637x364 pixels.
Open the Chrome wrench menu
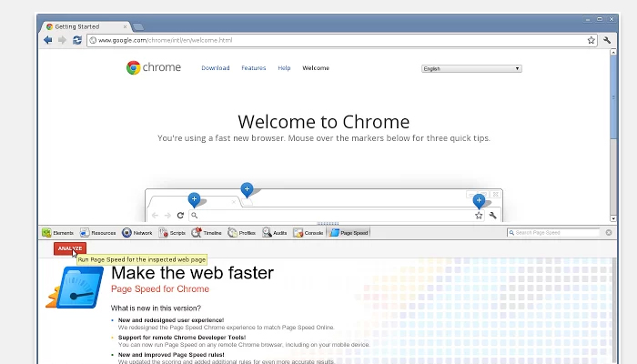(x=606, y=40)
